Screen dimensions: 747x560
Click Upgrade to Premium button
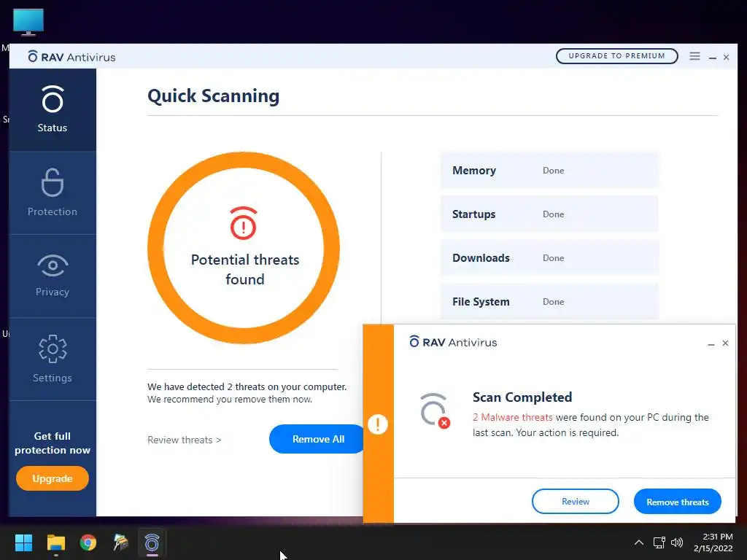click(616, 55)
